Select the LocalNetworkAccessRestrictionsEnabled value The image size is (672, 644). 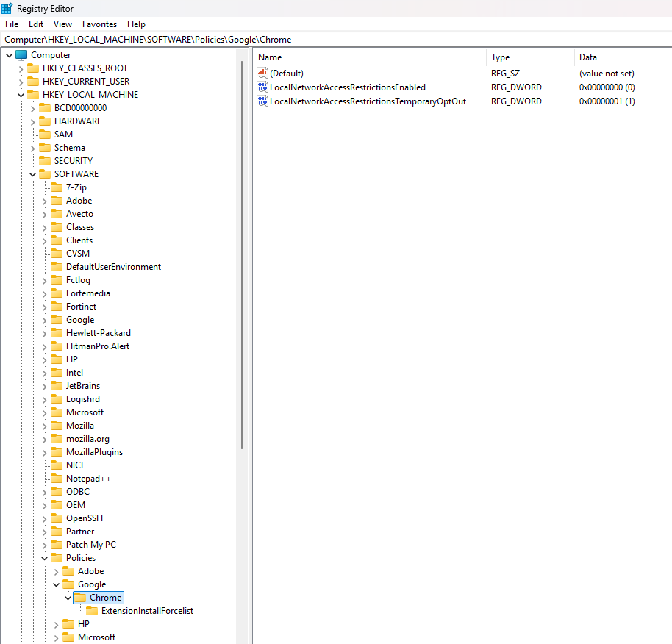coord(346,87)
